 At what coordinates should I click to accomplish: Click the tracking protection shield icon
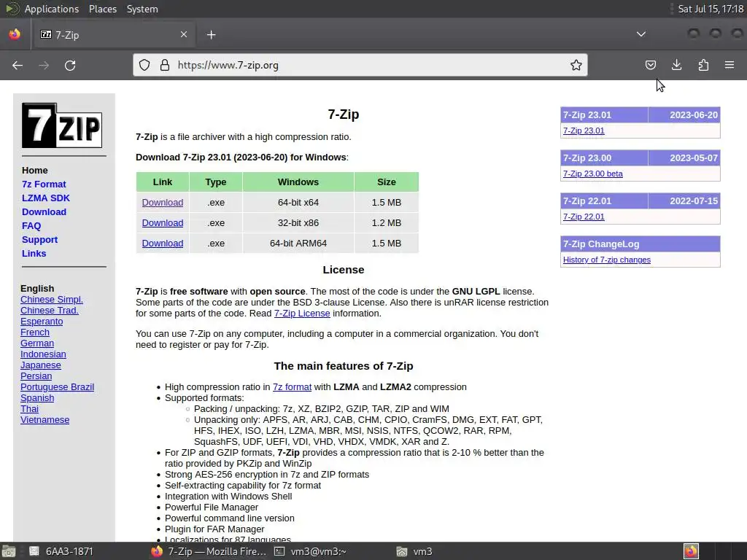point(144,65)
